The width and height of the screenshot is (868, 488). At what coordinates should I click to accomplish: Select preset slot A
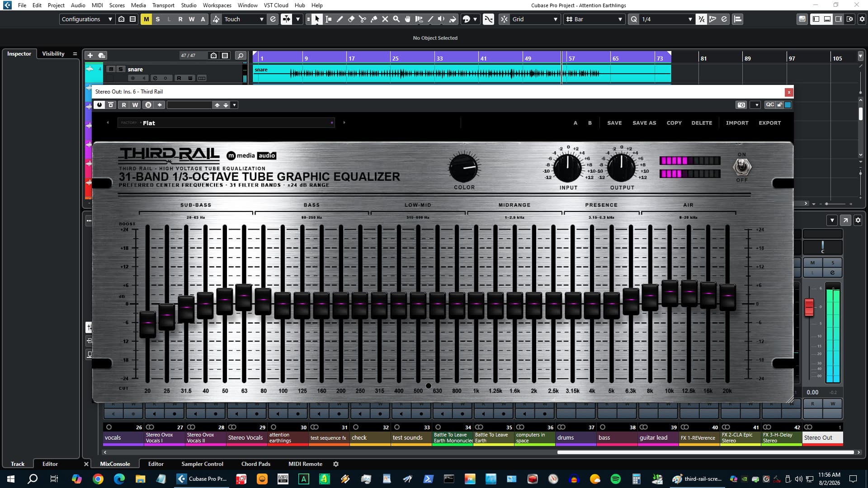pyautogui.click(x=576, y=123)
